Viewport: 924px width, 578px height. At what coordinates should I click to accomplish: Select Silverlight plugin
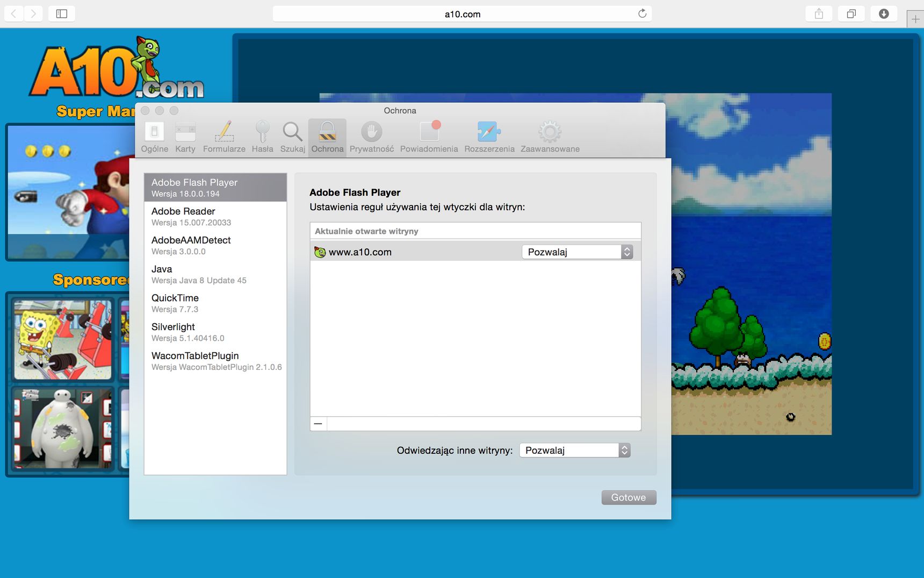point(215,332)
